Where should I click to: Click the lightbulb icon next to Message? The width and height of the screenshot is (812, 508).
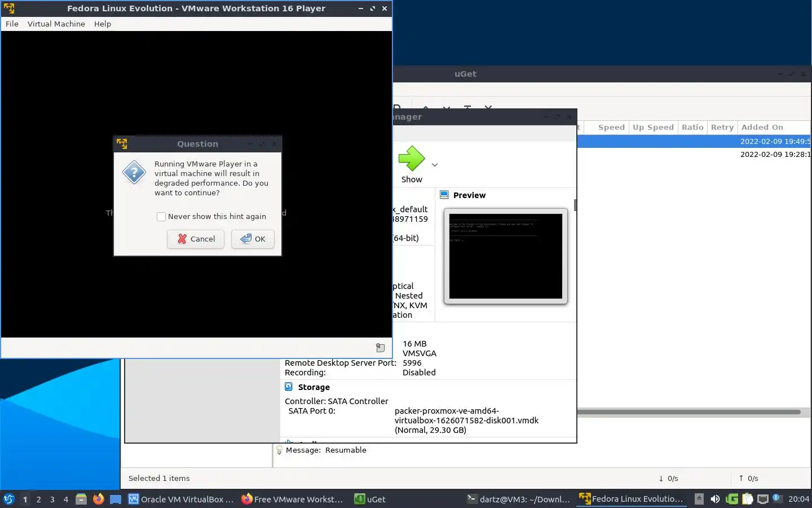click(x=279, y=450)
